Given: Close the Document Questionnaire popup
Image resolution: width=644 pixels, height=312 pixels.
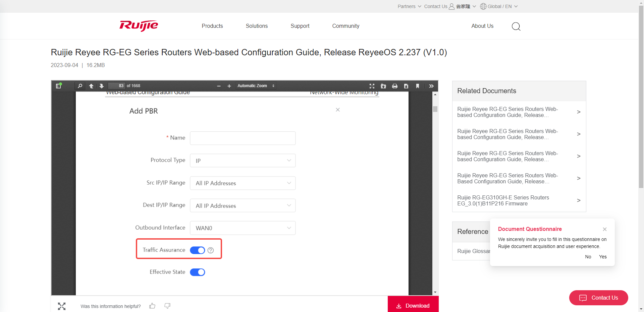Looking at the screenshot, I should (604, 229).
